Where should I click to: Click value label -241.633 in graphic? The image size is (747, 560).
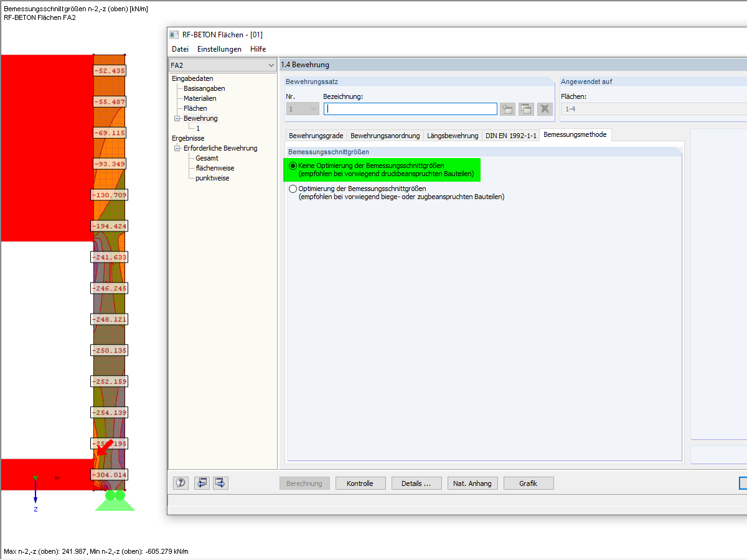click(x=109, y=258)
